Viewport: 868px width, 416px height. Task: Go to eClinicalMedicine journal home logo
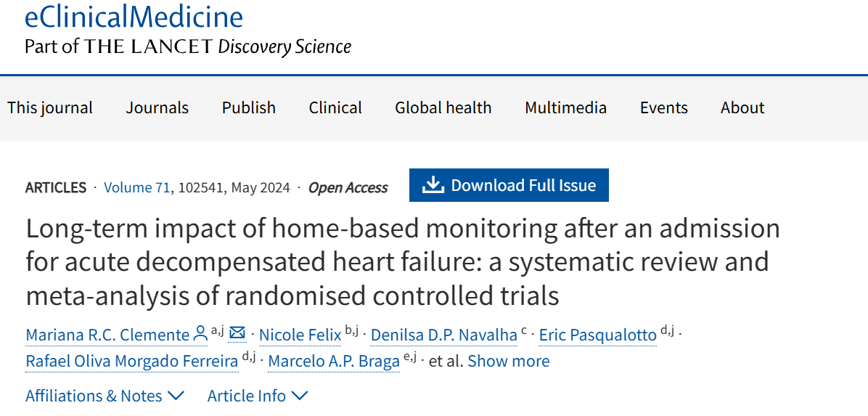click(x=134, y=16)
